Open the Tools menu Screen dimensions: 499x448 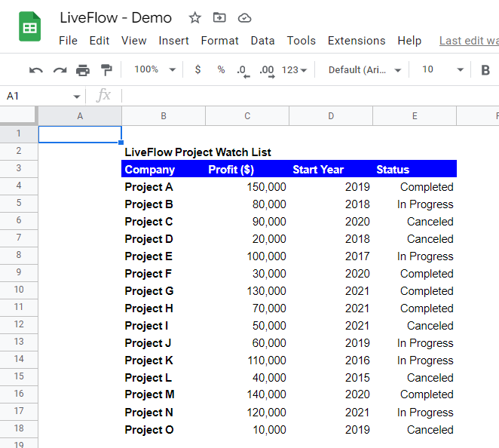coord(301,41)
